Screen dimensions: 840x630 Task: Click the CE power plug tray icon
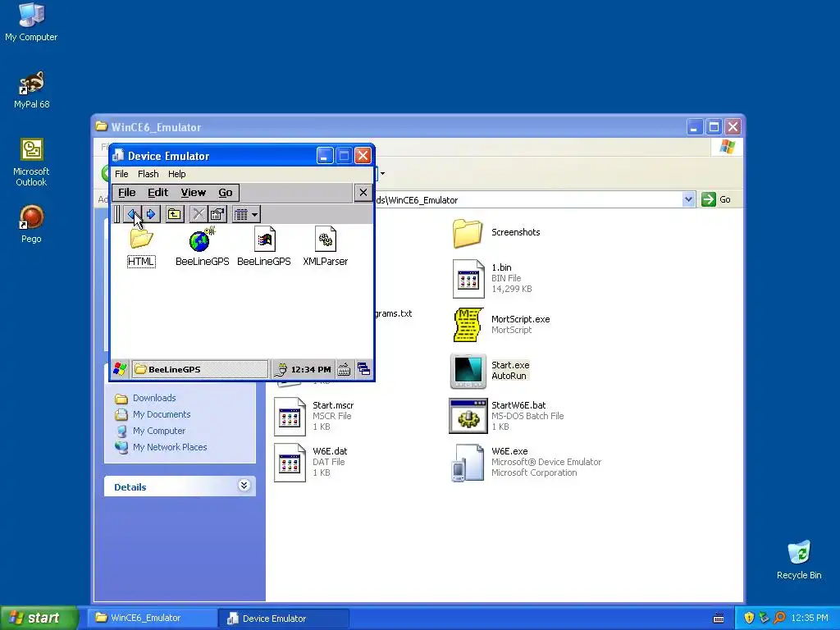tap(281, 369)
